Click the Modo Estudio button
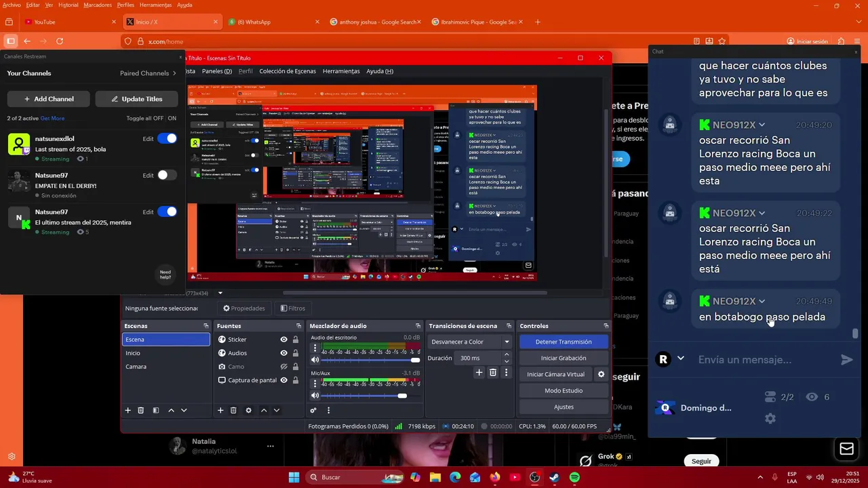 click(x=564, y=390)
